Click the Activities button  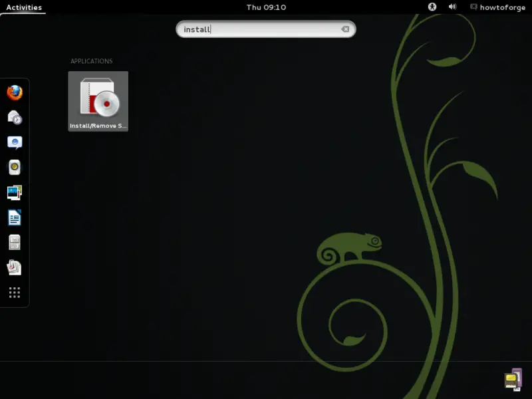point(24,7)
